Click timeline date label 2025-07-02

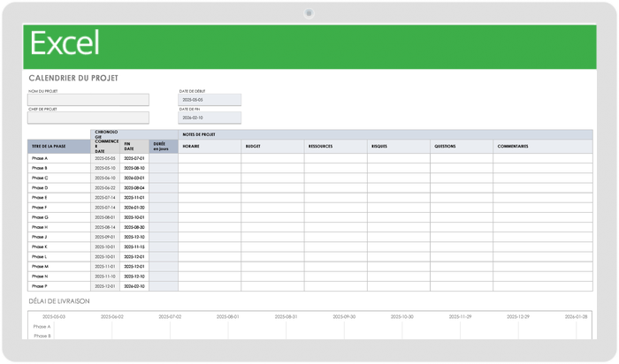point(170,316)
